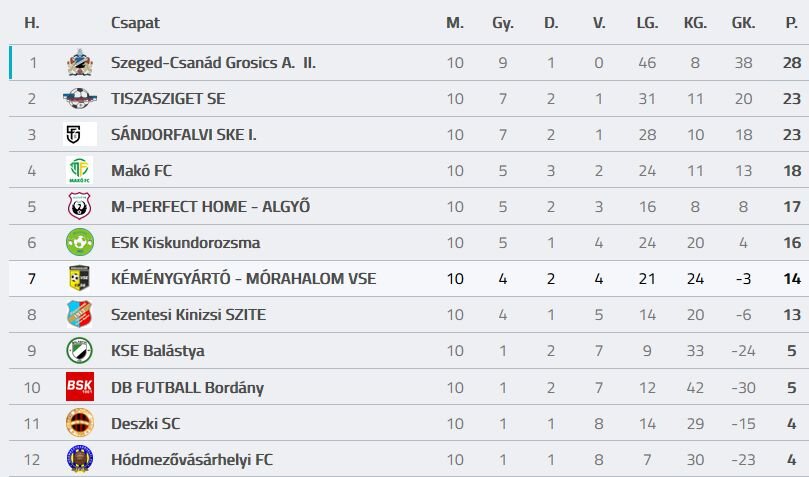This screenshot has width=809, height=477.
Task: Click the DB FUTBALL Bordány BSK logo
Action: [79, 387]
